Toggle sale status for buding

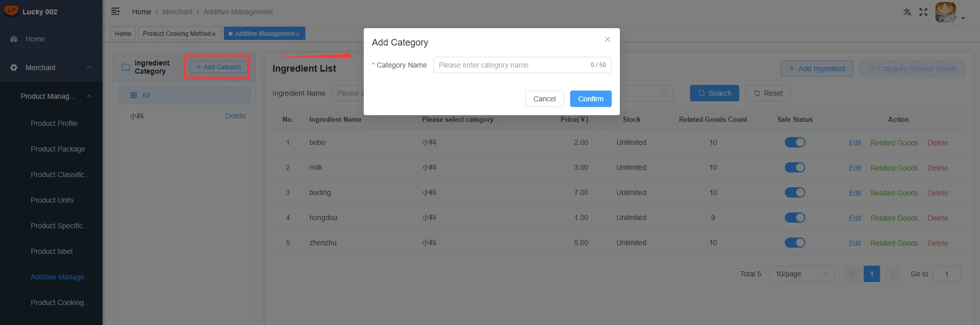click(795, 192)
